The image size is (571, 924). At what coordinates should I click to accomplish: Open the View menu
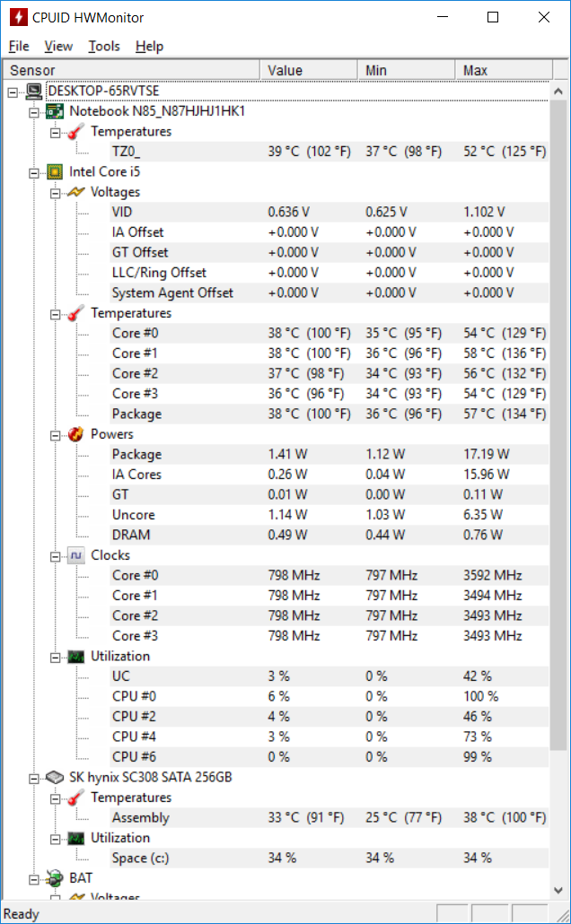(58, 46)
